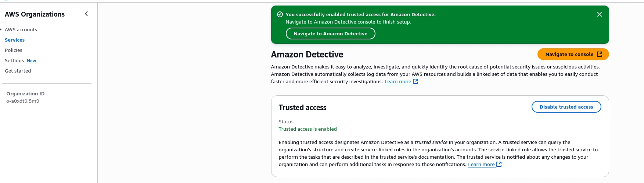The width and height of the screenshot is (644, 183).
Task: Click external icon beside Trusted access Learn more
Action: click(x=499, y=164)
